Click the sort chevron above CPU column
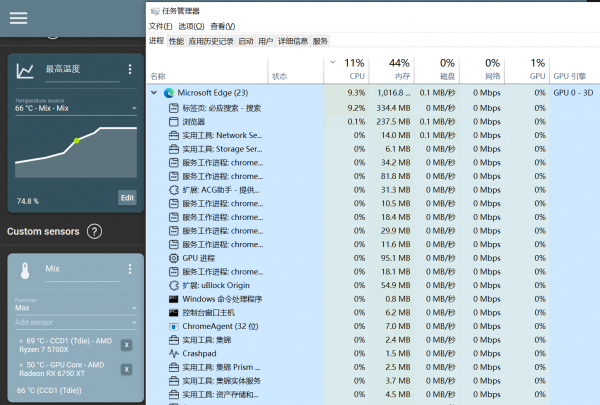This screenshot has height=405, width=600. 333,62
